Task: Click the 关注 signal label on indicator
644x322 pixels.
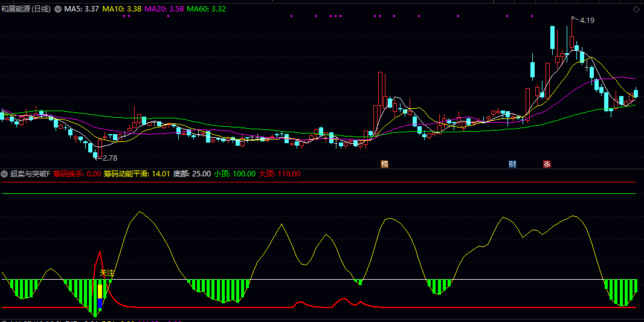Action: pos(107,274)
